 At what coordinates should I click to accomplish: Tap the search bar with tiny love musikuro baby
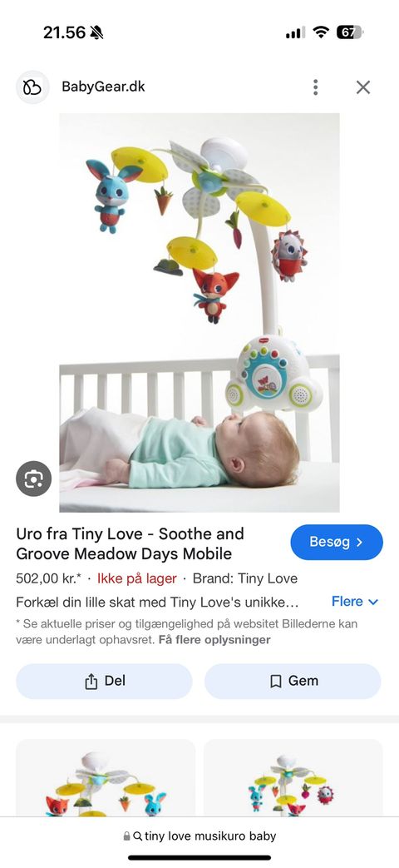click(199, 836)
